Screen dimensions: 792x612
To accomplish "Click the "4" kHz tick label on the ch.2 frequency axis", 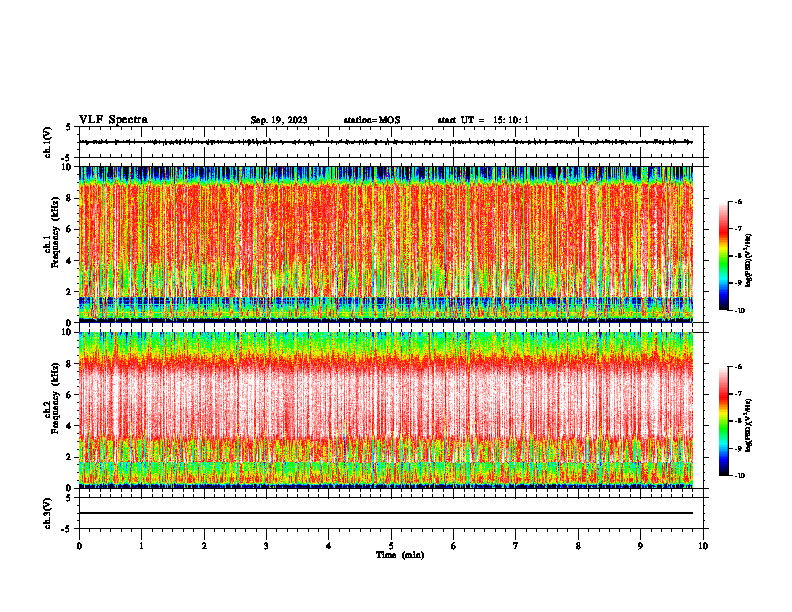I will tap(69, 426).
